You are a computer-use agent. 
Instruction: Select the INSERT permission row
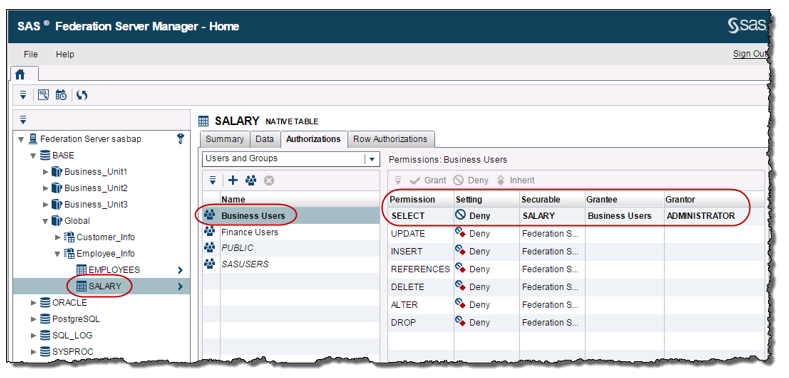point(576,251)
